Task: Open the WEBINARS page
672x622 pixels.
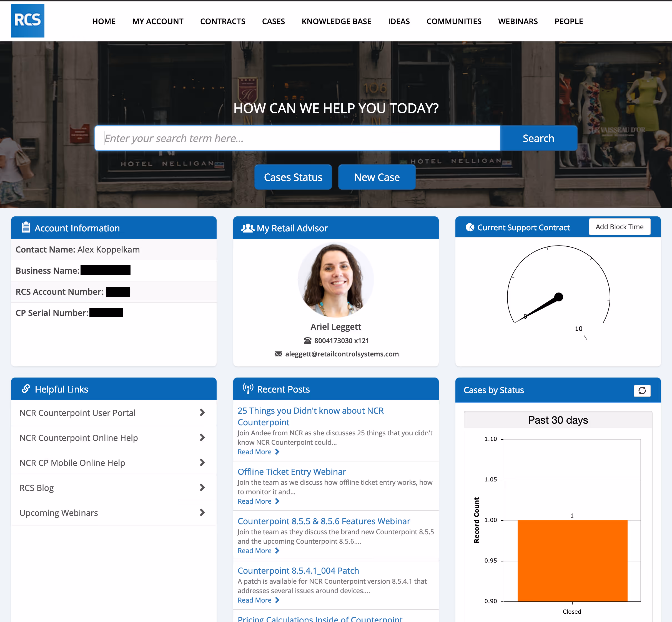Action: pos(518,21)
